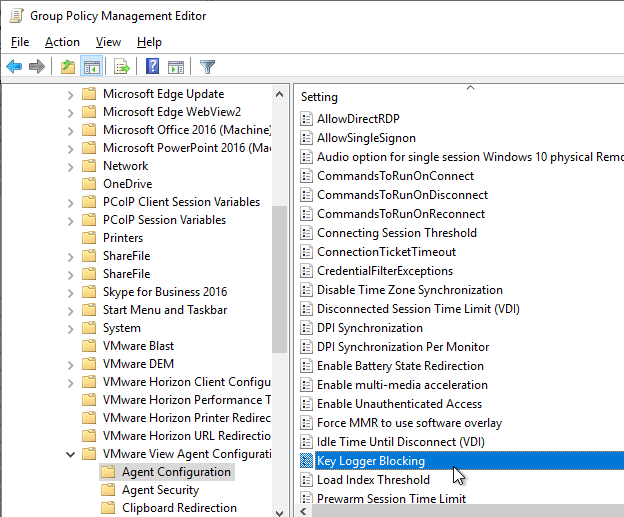Click the Group Policy Management Editor title icon
The height and width of the screenshot is (517, 624).
pyautogui.click(x=17, y=16)
